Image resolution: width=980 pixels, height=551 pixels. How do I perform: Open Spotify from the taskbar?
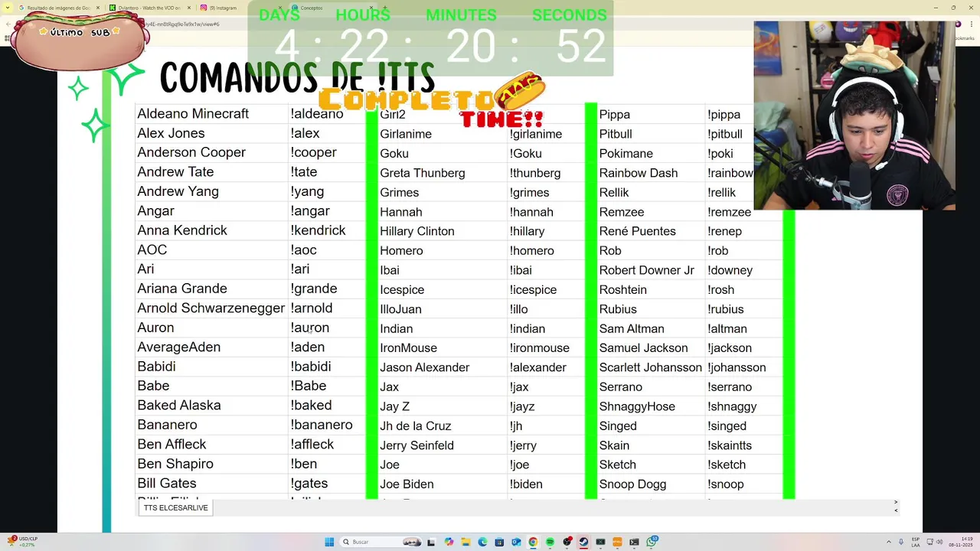point(550,542)
